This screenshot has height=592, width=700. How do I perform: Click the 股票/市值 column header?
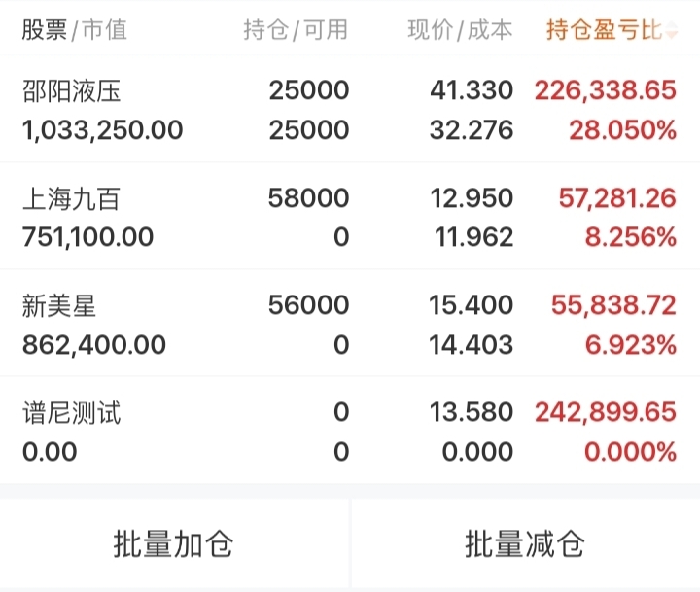[x=75, y=30]
